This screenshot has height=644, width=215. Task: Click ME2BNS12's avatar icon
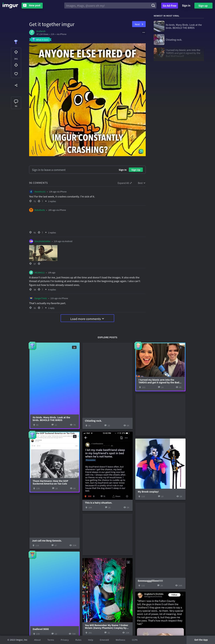pos(31,273)
